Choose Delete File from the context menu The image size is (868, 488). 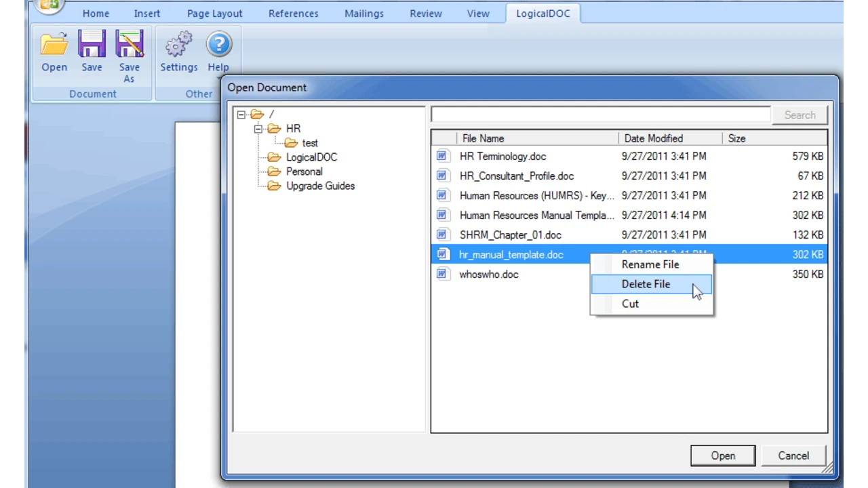[x=646, y=284]
